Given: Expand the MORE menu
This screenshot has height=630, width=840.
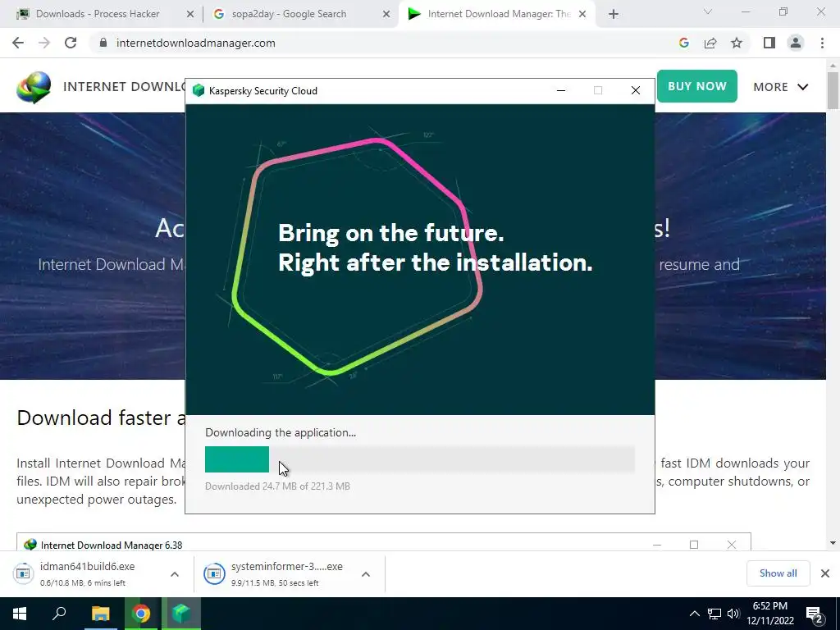Looking at the screenshot, I should (781, 87).
